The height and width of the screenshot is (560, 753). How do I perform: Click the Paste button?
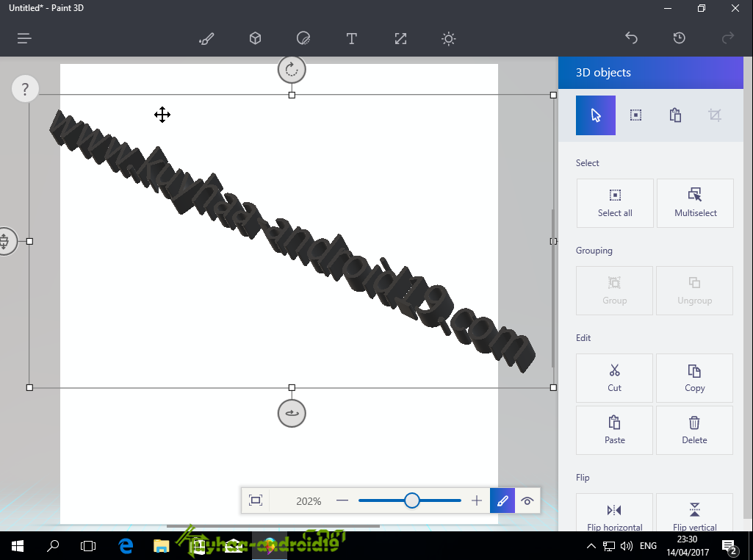click(614, 431)
